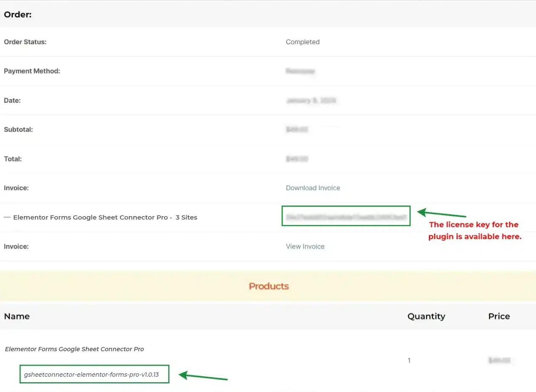Select the blurred license key text

pyautogui.click(x=346, y=216)
